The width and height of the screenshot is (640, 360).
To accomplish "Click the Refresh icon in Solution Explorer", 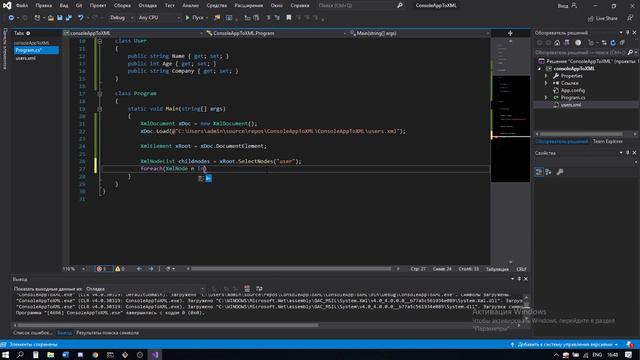I will [613, 42].
